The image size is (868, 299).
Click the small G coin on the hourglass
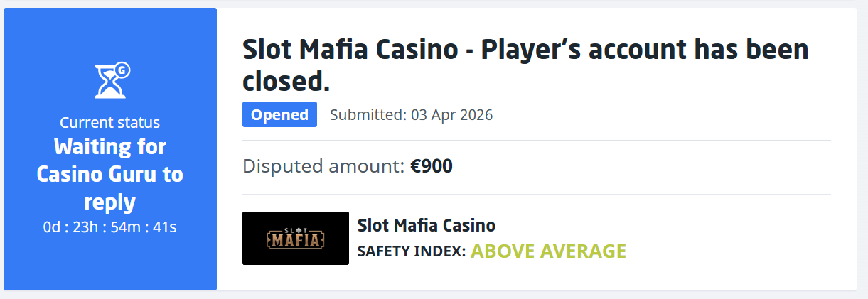[x=122, y=70]
